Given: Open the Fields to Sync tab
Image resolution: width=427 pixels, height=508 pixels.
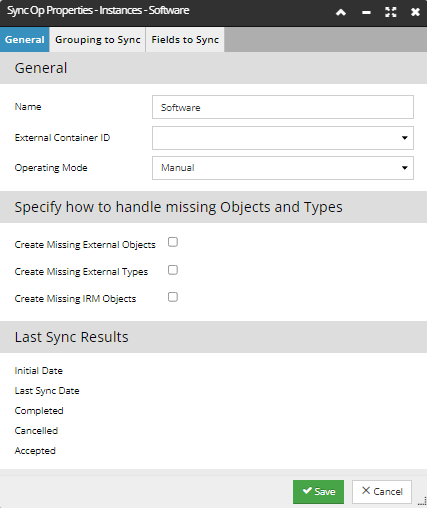Looking at the screenshot, I should (185, 40).
